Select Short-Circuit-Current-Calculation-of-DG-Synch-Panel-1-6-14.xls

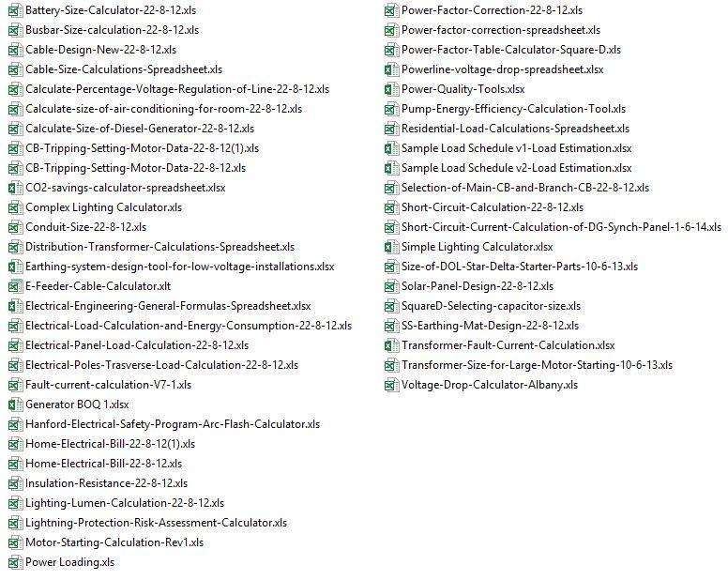click(561, 227)
